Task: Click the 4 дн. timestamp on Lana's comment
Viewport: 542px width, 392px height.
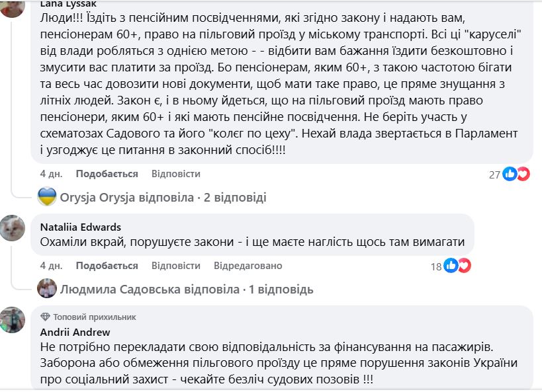Action: 50,174
